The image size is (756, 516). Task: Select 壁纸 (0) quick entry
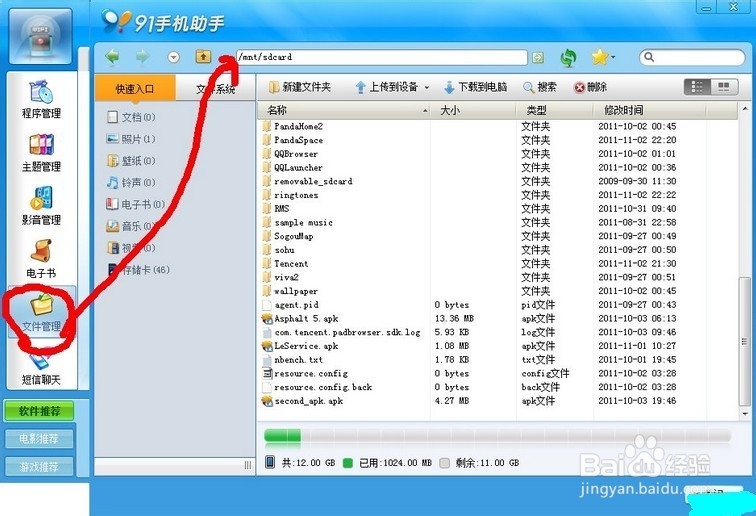131,161
